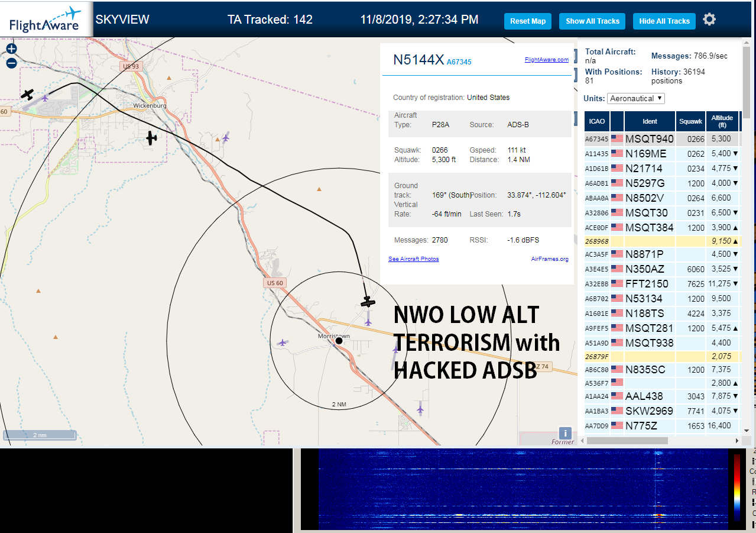This screenshot has height=533, width=756.
Task: Select the MSQT30 aircraft row
Action: pyautogui.click(x=662, y=212)
